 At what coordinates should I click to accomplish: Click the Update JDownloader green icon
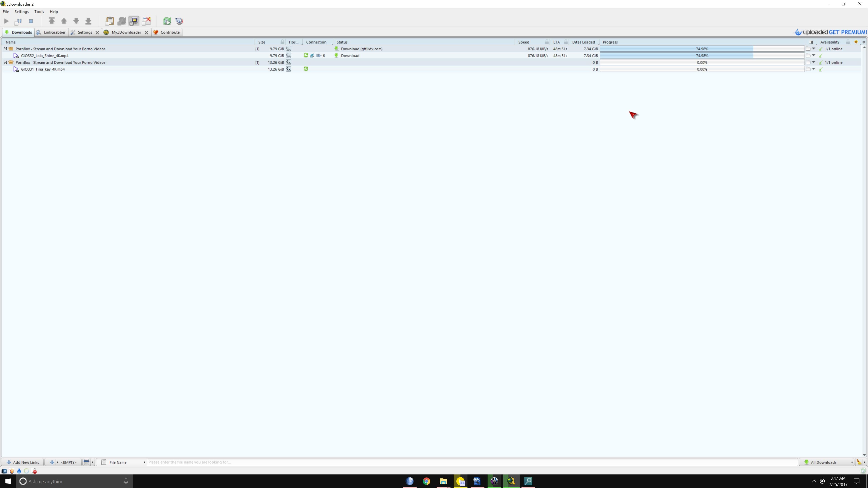coord(167,21)
